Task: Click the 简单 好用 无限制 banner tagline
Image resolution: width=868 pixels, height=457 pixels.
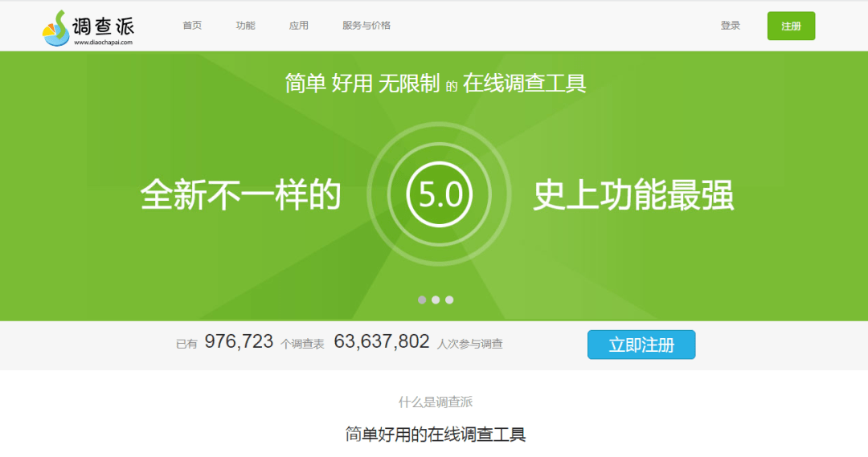Action: tap(362, 83)
